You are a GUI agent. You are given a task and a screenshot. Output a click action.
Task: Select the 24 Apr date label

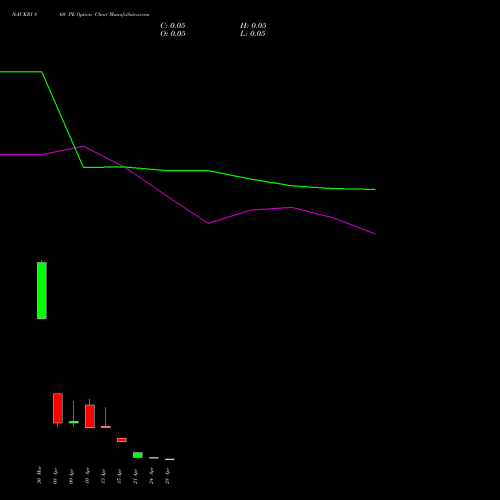pyautogui.click(x=151, y=476)
